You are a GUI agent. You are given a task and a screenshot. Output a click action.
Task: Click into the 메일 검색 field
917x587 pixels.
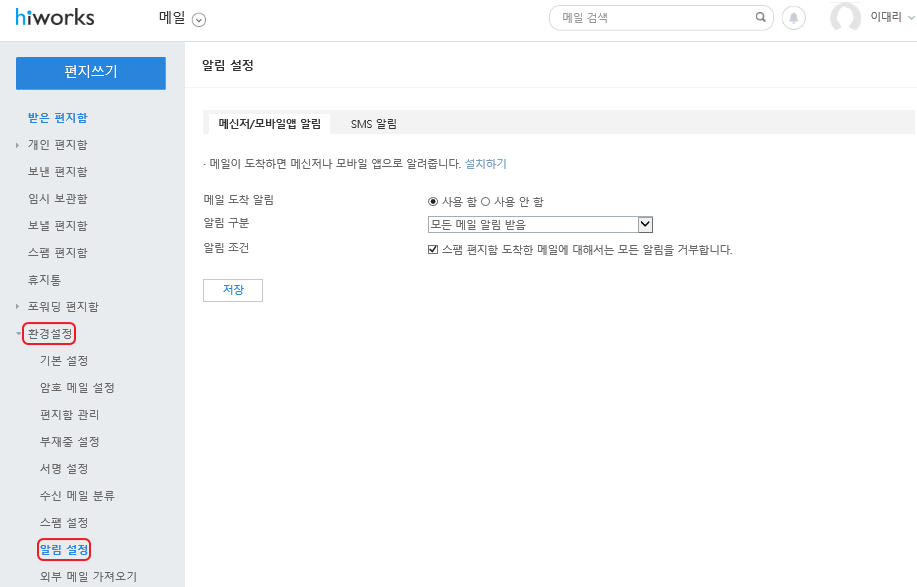point(655,18)
